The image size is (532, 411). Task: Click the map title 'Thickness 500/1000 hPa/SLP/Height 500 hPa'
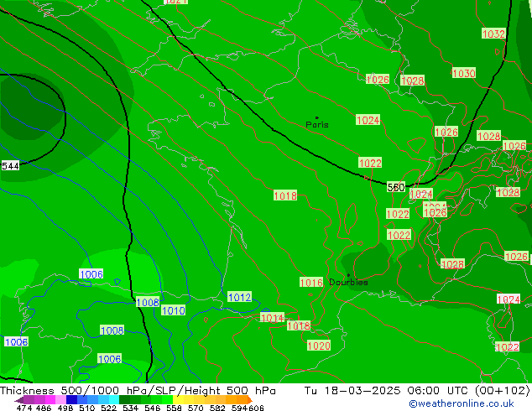tap(138, 390)
